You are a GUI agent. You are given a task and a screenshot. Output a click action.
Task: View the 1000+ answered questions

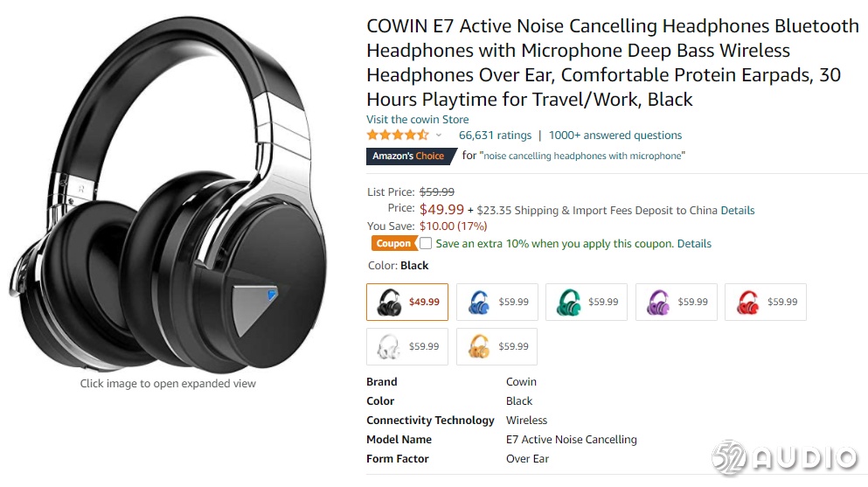(x=615, y=136)
